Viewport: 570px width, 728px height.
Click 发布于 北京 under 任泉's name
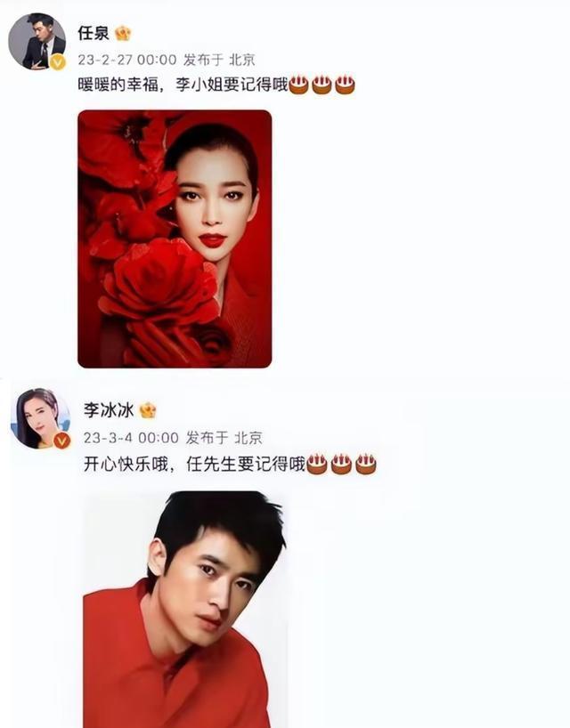click(x=219, y=60)
